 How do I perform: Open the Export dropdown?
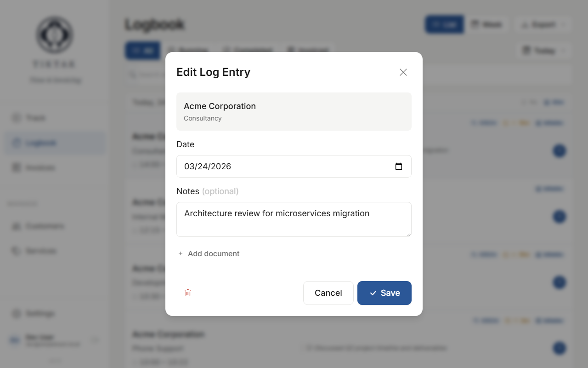pos(543,24)
